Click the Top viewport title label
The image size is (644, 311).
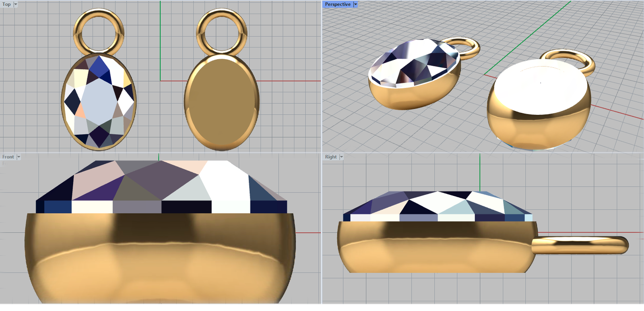pyautogui.click(x=6, y=4)
